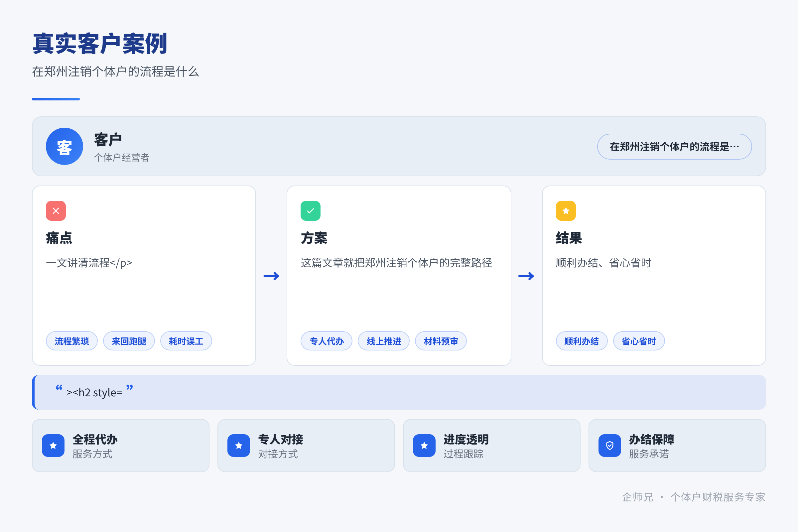Click the opening quote mark icon
Viewport: 798px width, 532px height.
point(59,387)
